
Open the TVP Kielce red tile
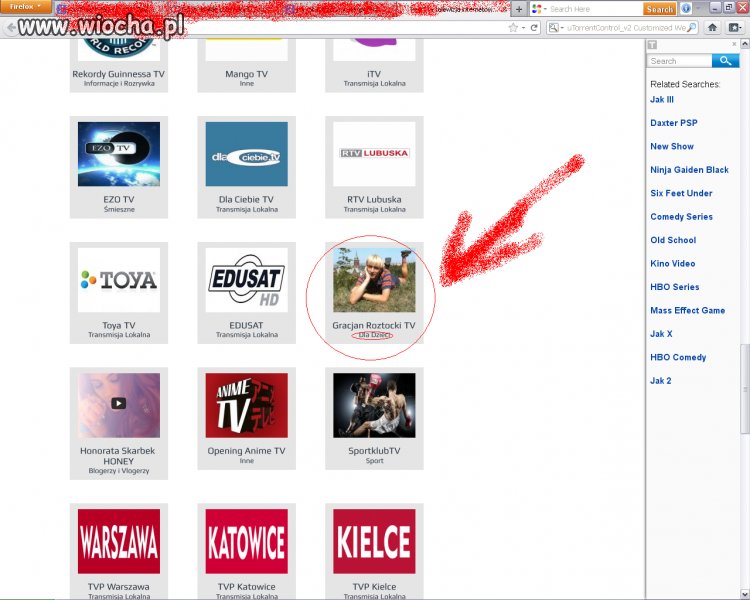[374, 541]
